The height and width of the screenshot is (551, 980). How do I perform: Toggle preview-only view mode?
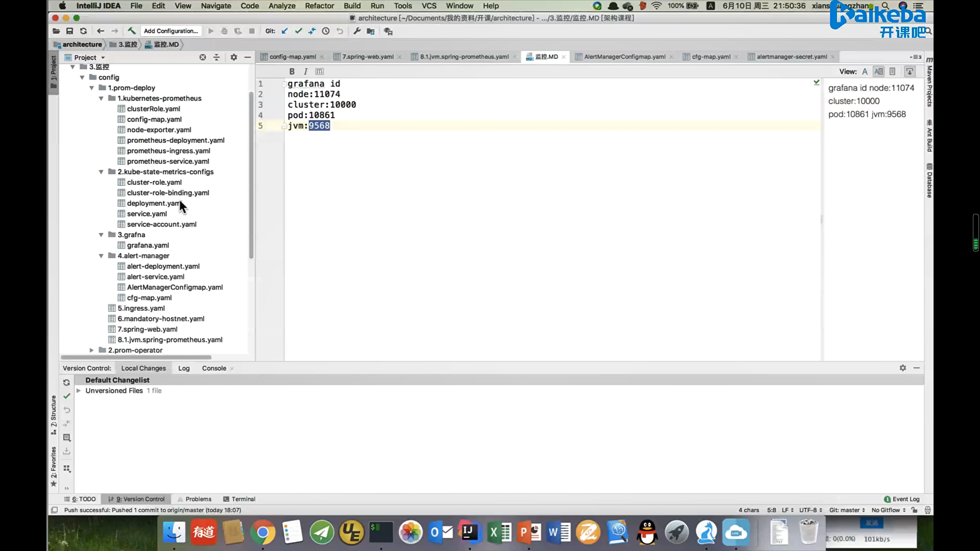892,71
